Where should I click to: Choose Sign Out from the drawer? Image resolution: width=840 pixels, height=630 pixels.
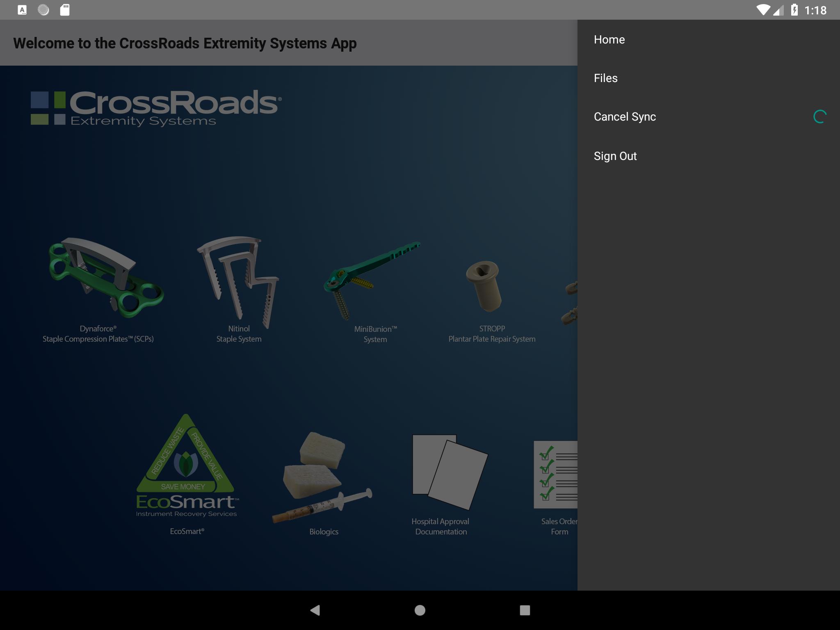click(x=708, y=156)
